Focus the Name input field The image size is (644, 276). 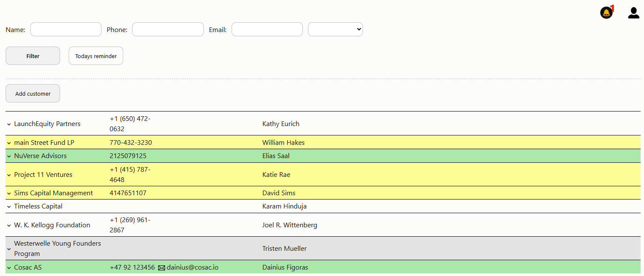pyautogui.click(x=66, y=29)
